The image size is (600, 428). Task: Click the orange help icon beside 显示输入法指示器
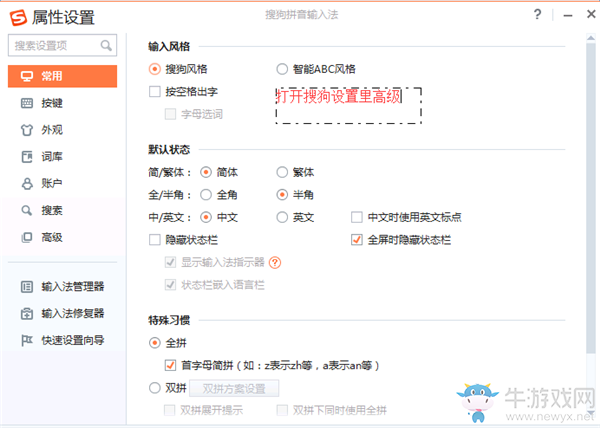click(x=275, y=262)
